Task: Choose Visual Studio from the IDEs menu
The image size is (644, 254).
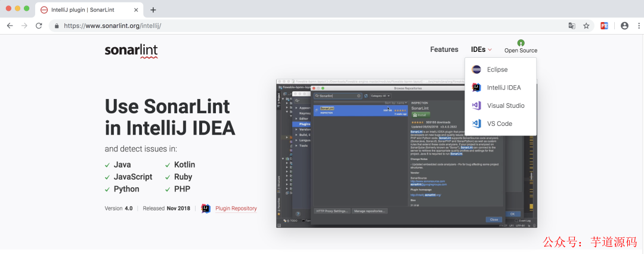Action: click(500, 106)
